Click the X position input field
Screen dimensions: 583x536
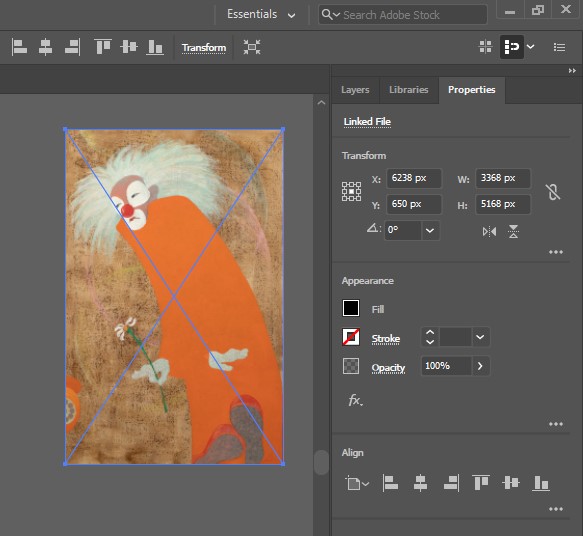(x=414, y=178)
